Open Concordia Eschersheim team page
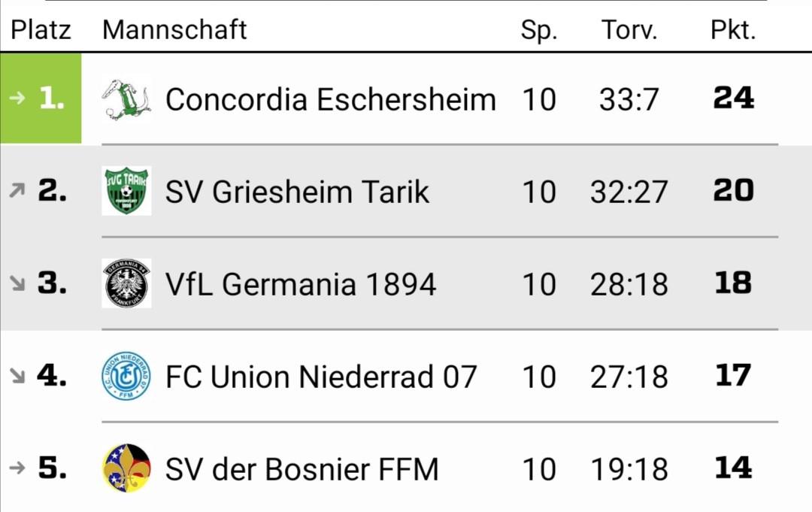The height and width of the screenshot is (512, 812). (x=330, y=99)
